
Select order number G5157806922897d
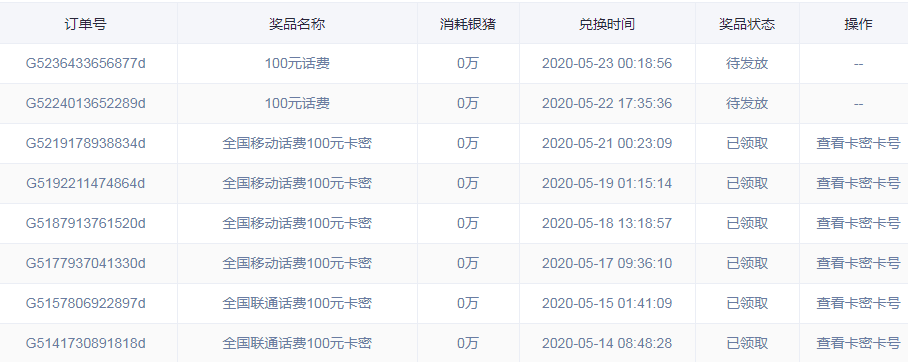pos(86,303)
